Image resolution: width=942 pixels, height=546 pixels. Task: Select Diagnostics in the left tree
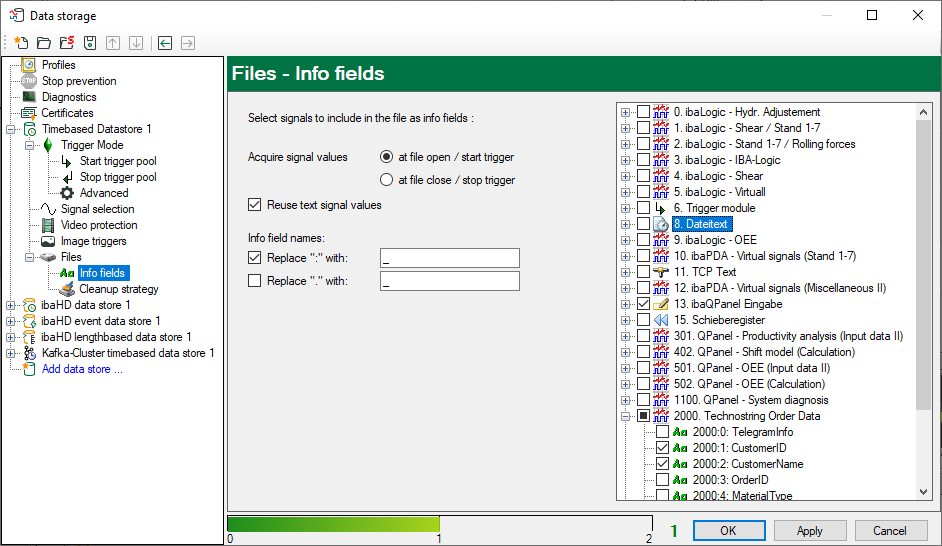[x=69, y=97]
